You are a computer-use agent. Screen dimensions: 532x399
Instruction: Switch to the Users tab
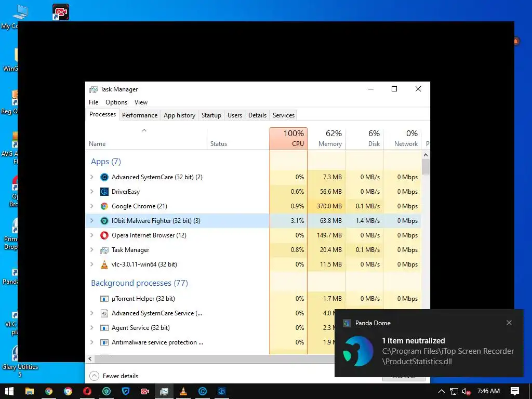235,115
